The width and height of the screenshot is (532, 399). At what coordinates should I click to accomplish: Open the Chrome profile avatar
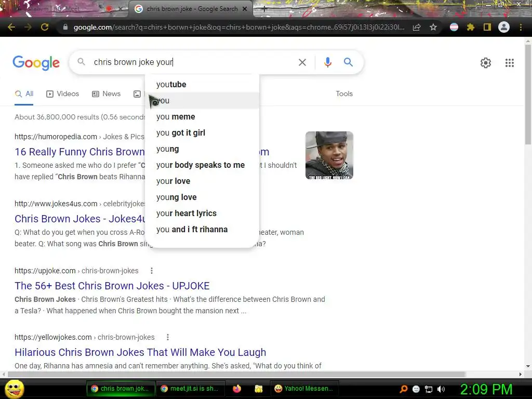504,27
